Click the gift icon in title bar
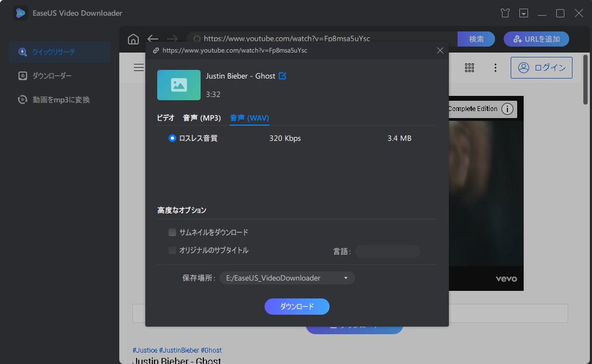The height and width of the screenshot is (364, 592). 505,12
